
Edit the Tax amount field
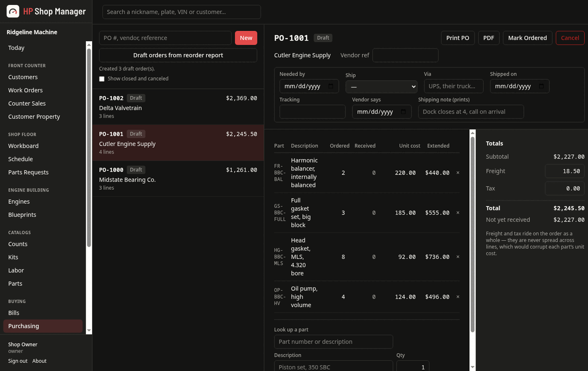coord(564,188)
